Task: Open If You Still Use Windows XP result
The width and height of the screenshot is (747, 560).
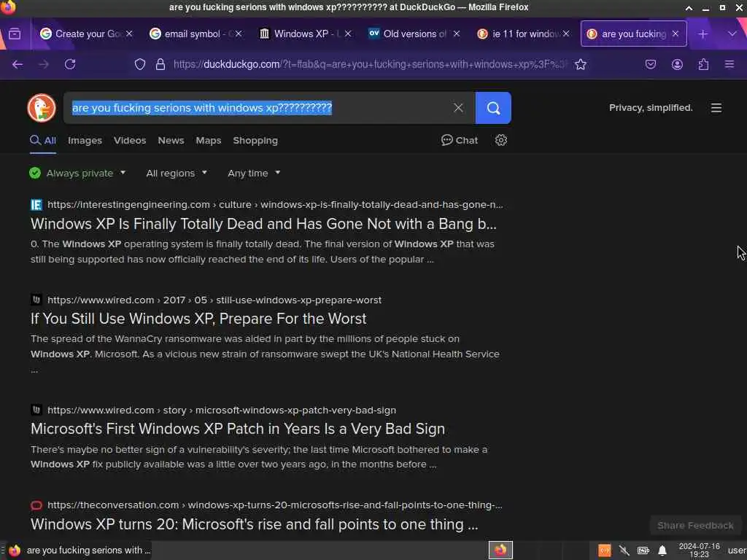Action: (x=198, y=319)
